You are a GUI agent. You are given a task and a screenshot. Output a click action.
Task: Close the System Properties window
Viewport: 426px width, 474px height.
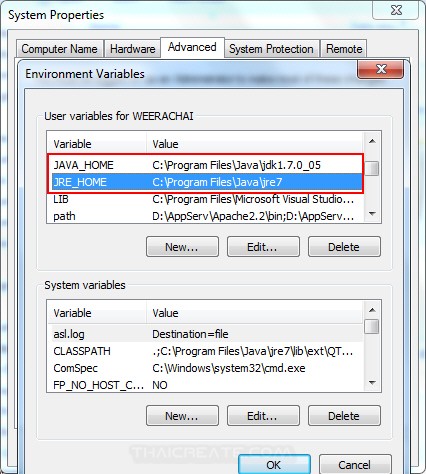(396, 10)
